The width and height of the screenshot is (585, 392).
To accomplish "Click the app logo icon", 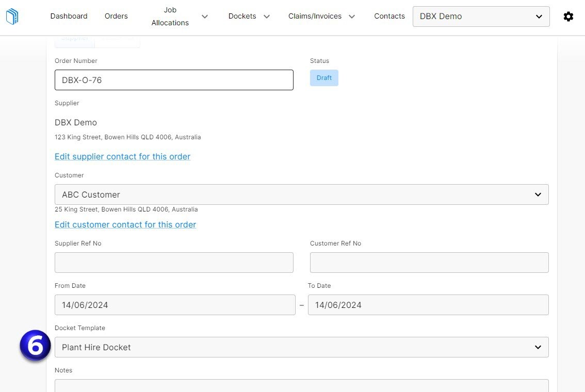I will point(12,16).
